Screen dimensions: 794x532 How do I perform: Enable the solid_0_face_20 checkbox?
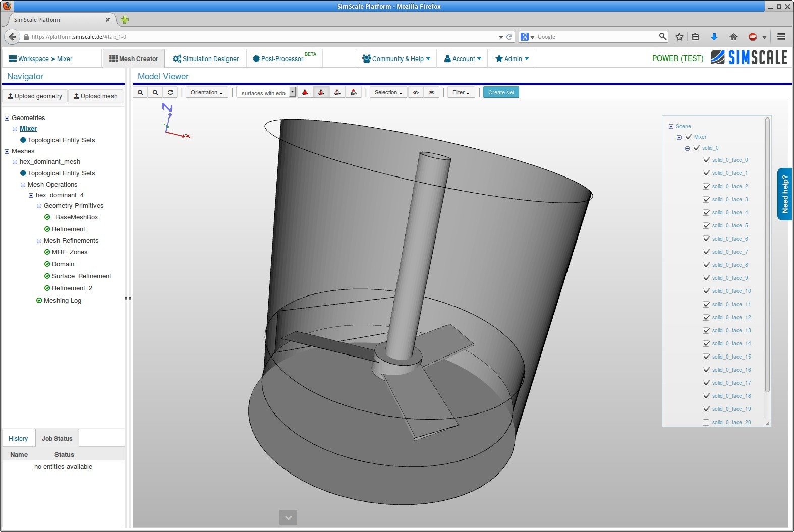pyautogui.click(x=706, y=423)
